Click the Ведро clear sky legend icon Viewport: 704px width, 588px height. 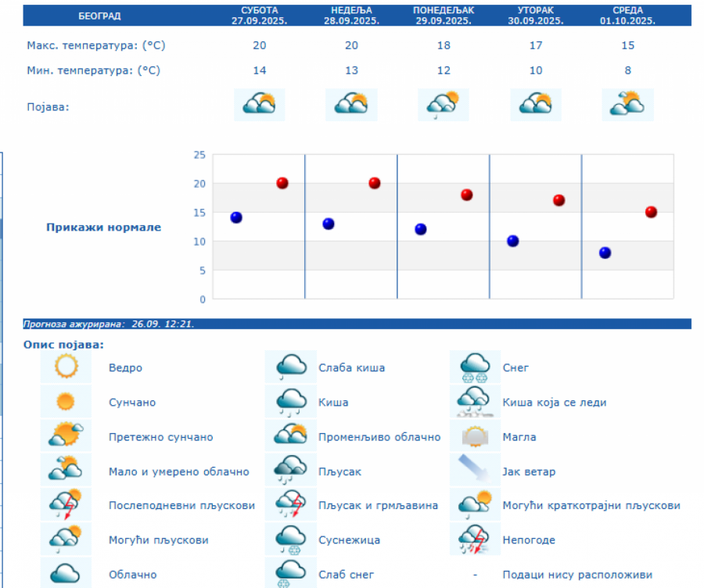click(66, 367)
